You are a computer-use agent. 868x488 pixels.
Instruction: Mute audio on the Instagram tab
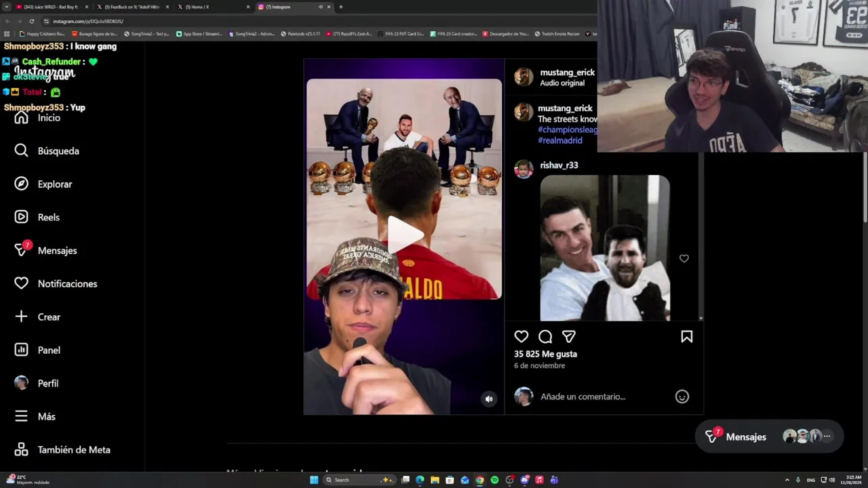pos(320,7)
